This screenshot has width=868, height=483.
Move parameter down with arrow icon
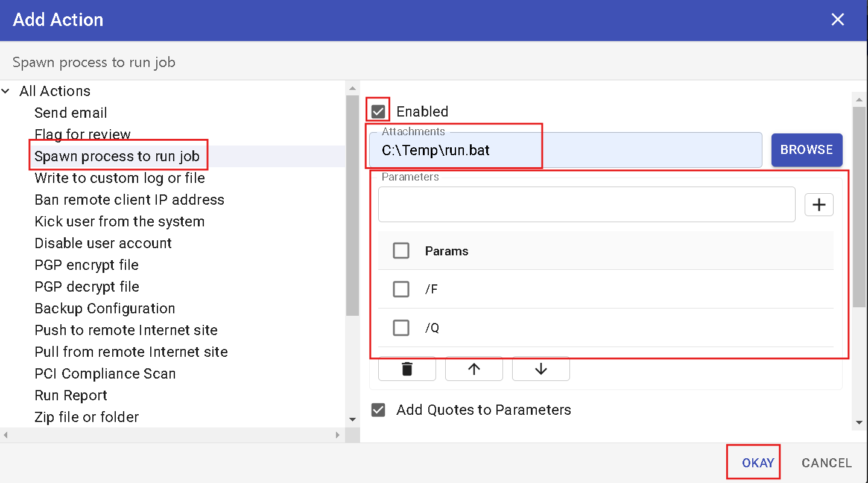tap(540, 369)
